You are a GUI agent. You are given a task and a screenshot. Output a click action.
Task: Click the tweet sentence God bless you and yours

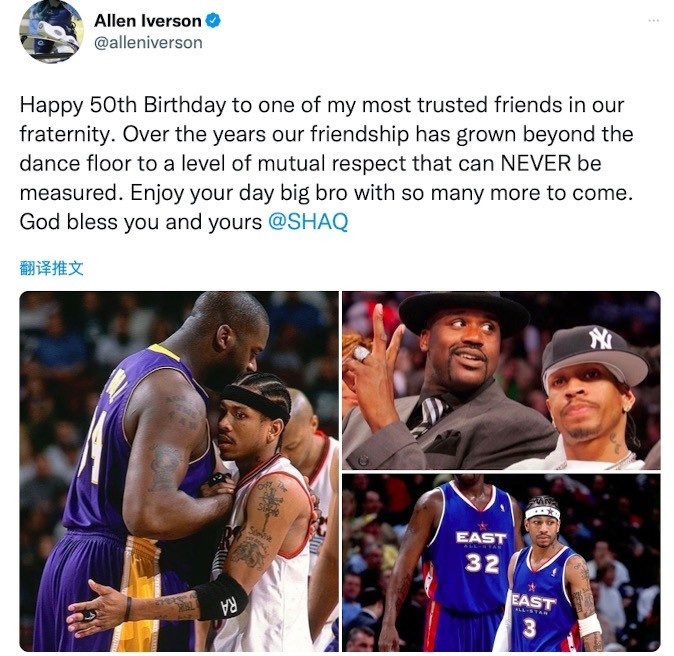click(x=141, y=222)
